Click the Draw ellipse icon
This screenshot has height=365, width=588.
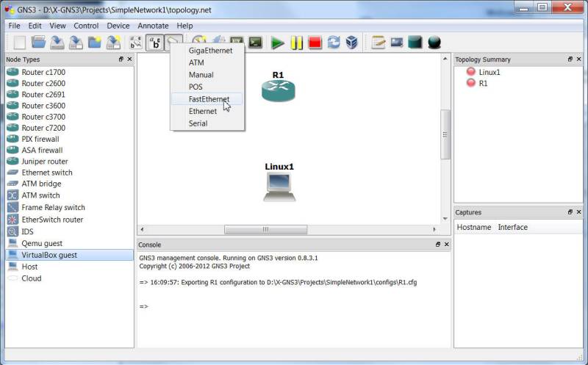434,43
